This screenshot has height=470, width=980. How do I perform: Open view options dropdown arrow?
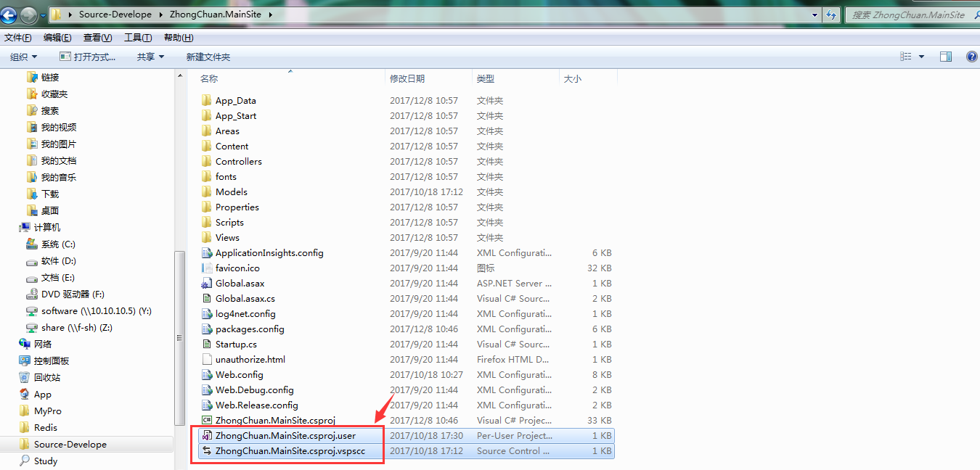tap(922, 57)
